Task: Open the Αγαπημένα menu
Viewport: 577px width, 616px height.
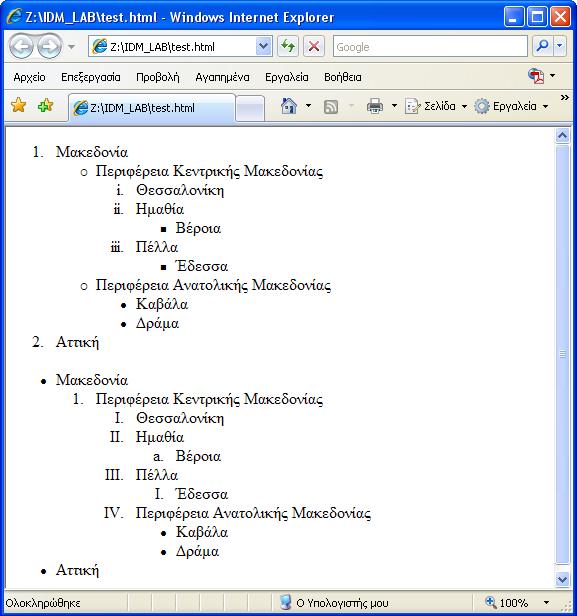Action: point(222,77)
